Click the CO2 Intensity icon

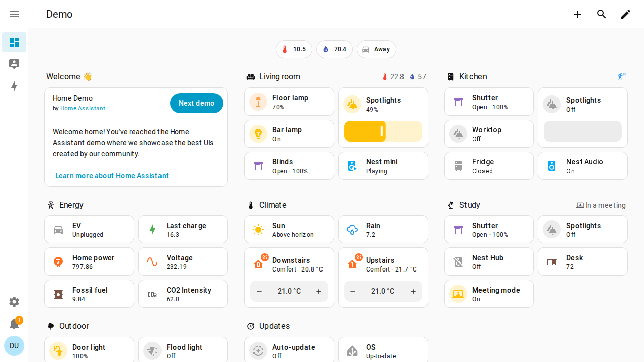coord(152,294)
